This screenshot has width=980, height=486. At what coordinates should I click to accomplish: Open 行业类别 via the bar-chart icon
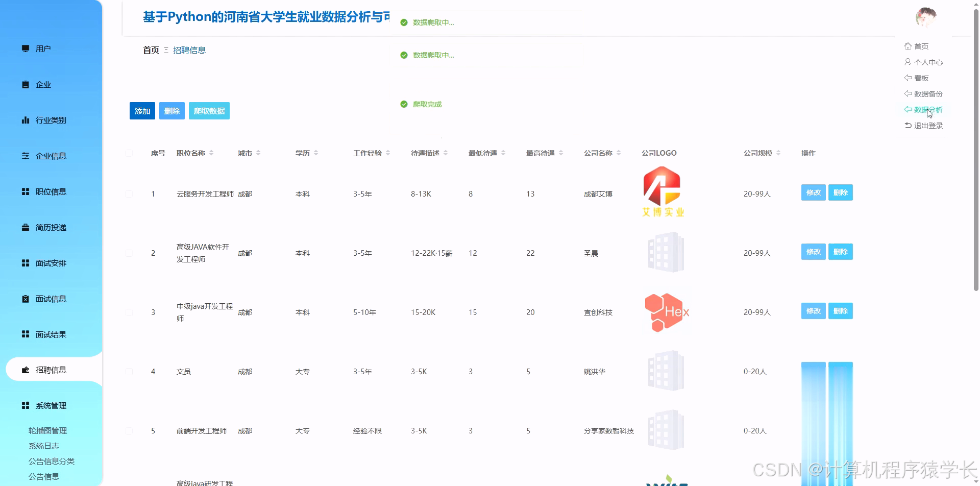pos(27,120)
